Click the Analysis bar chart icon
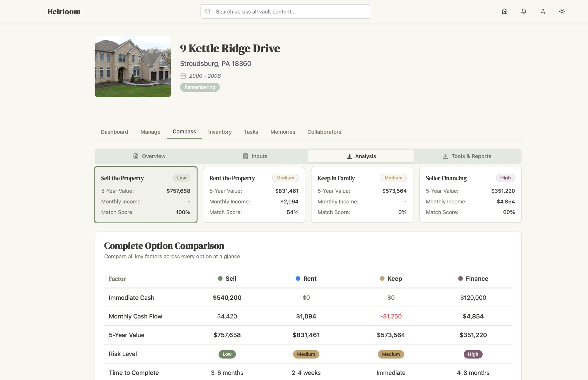 [x=349, y=156]
